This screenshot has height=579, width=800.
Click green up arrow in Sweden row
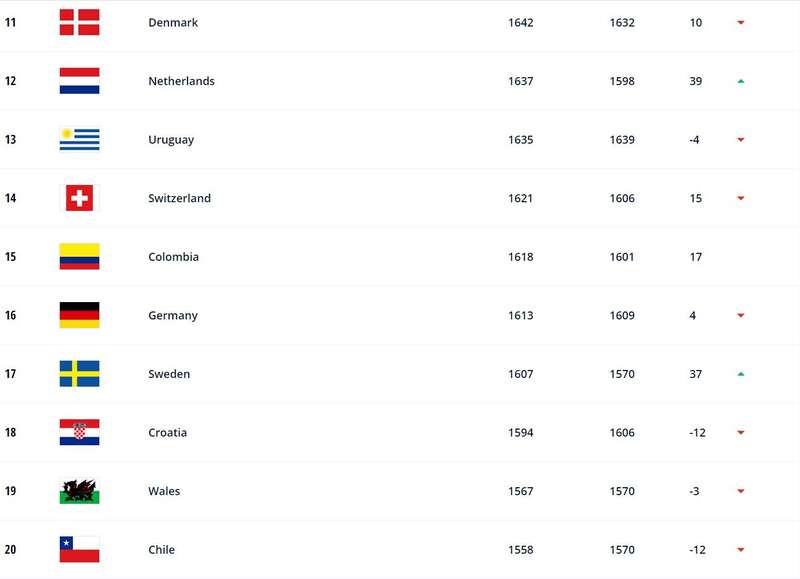click(x=741, y=374)
